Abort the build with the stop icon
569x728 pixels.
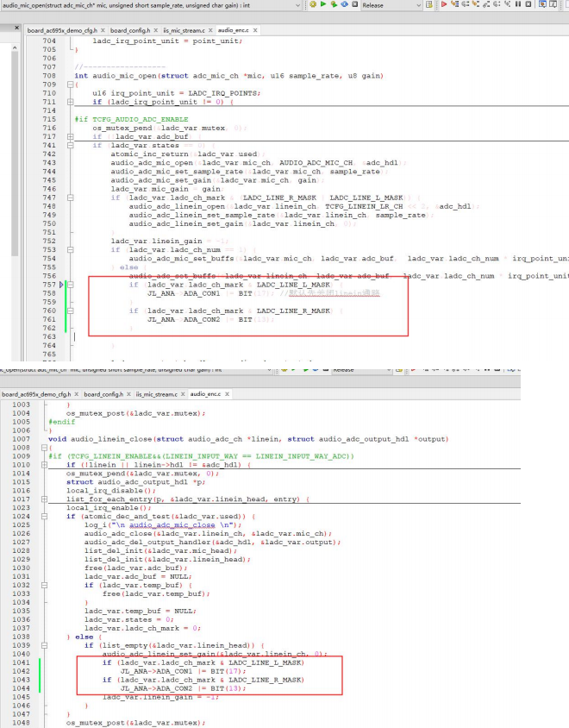tap(354, 4)
